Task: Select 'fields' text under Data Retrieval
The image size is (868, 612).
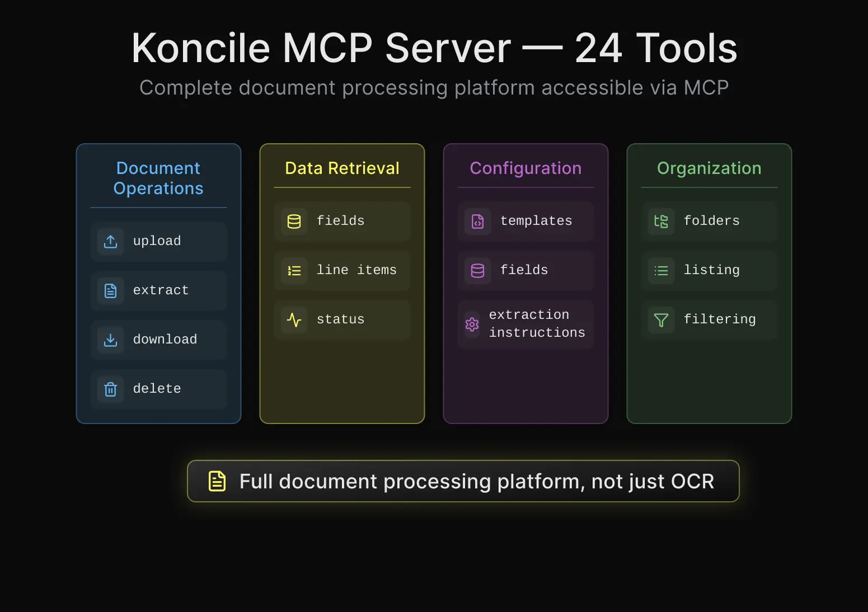Action: coord(341,221)
